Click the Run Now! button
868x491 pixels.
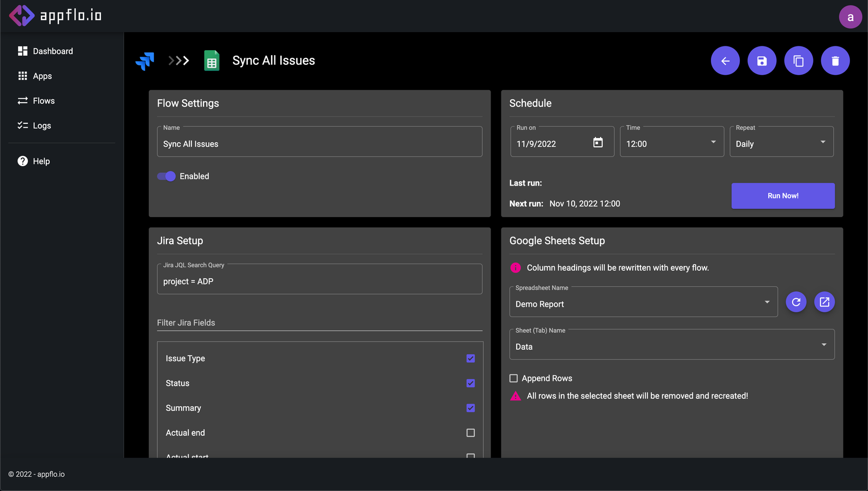[783, 196]
